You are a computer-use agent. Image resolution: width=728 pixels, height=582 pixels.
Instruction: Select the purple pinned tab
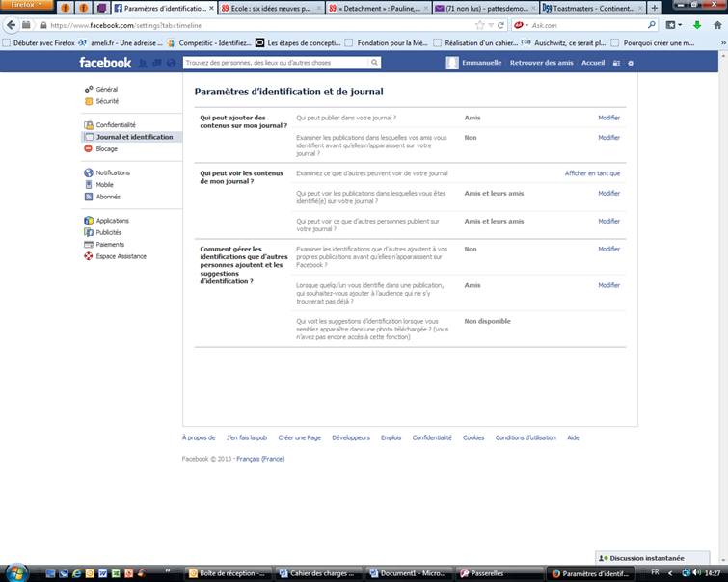point(101,8)
